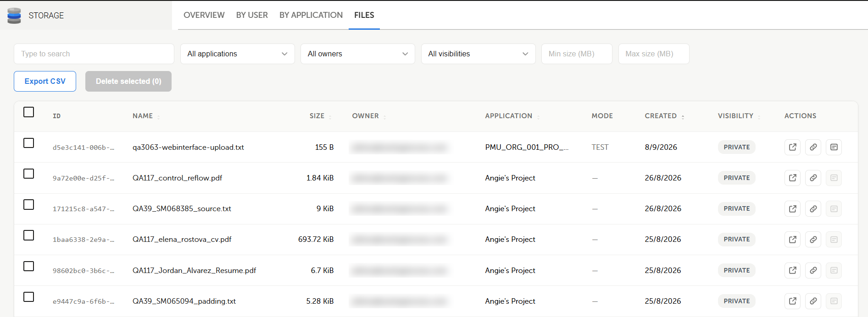Open QA117_elena_rostova_cv.pdf externally
The width and height of the screenshot is (868, 317).
792,240
